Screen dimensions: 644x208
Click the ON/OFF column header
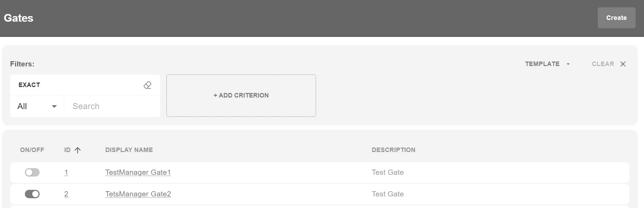coord(32,150)
